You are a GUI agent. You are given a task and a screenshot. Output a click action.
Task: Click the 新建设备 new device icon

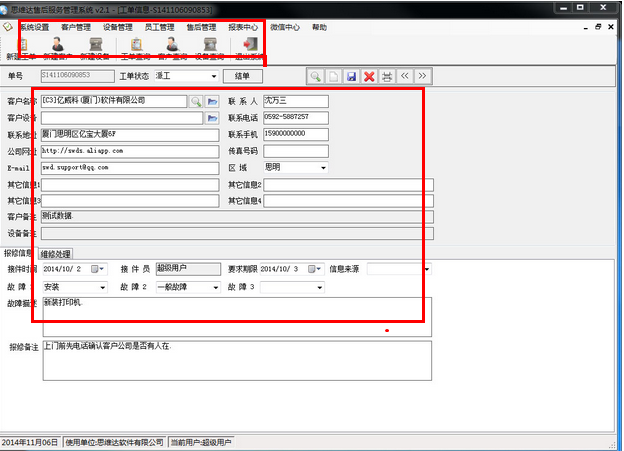coord(96,45)
